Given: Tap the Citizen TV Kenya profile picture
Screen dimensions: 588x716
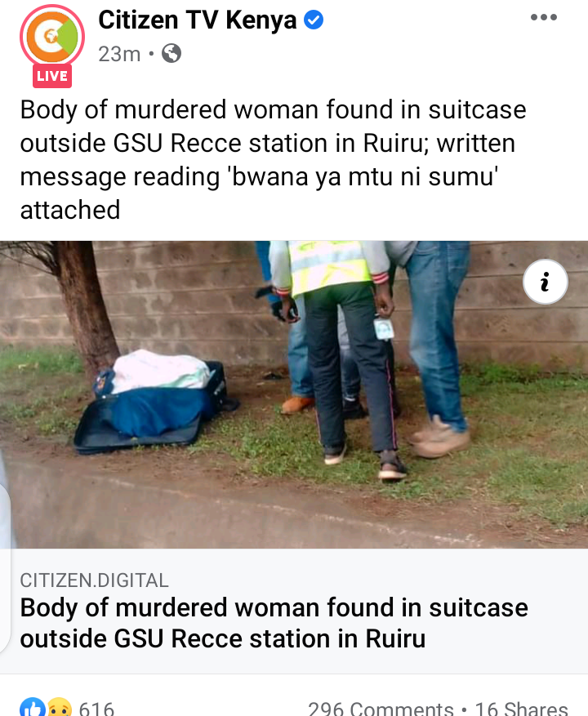Looking at the screenshot, I should tap(52, 37).
